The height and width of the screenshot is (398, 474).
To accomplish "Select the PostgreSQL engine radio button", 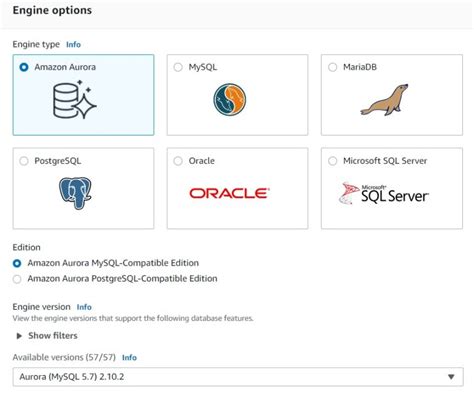I will pyautogui.click(x=24, y=161).
